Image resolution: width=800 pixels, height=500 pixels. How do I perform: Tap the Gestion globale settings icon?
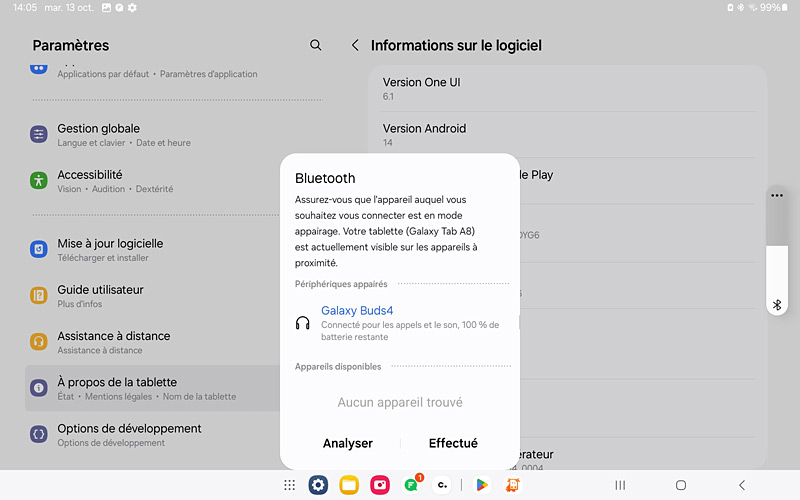39,135
